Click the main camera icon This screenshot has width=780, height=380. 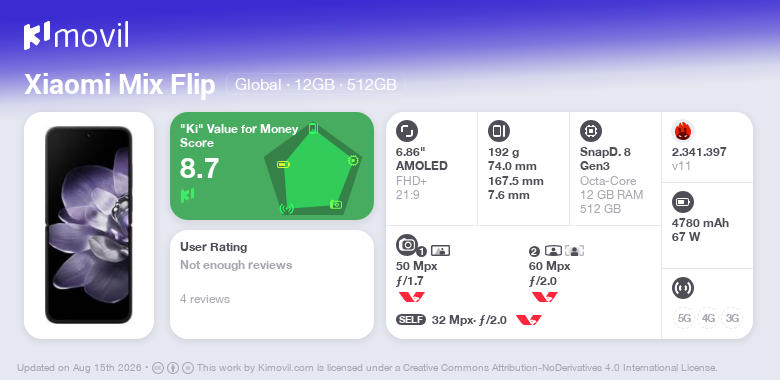tap(407, 244)
